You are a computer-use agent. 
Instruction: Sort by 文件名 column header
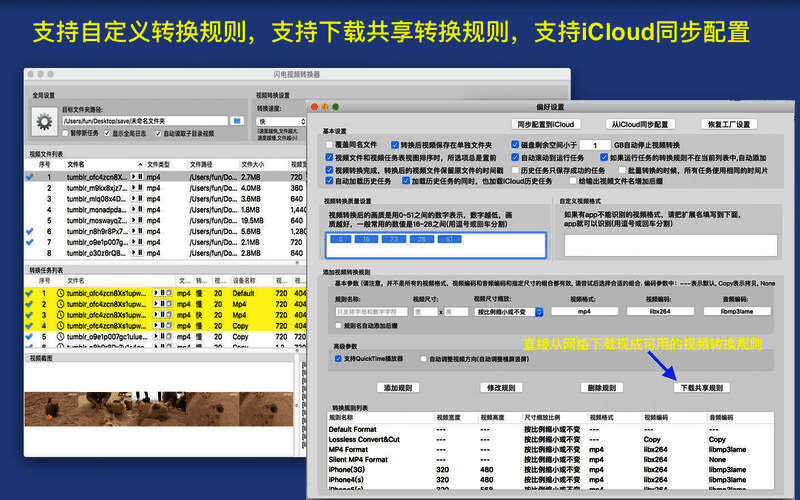click(x=76, y=164)
